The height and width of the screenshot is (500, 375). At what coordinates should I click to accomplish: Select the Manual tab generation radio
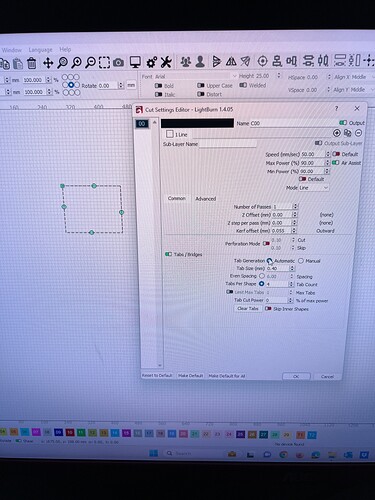click(x=301, y=261)
